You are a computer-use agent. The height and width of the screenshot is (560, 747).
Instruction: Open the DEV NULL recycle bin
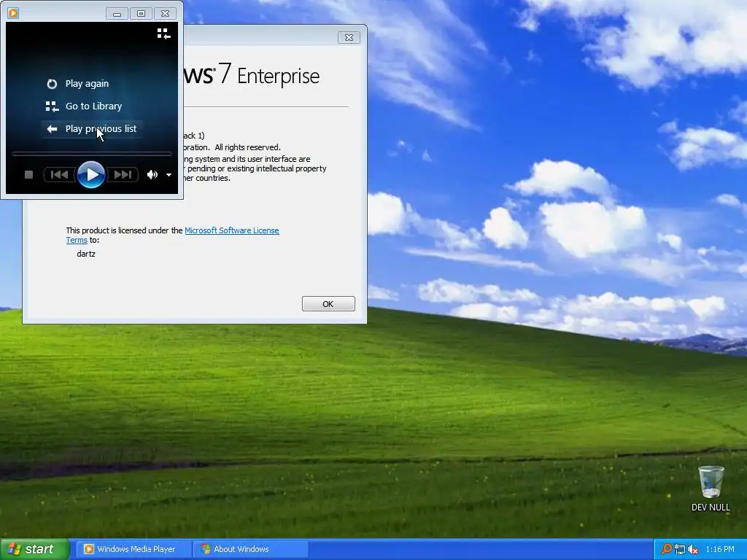pos(711,489)
